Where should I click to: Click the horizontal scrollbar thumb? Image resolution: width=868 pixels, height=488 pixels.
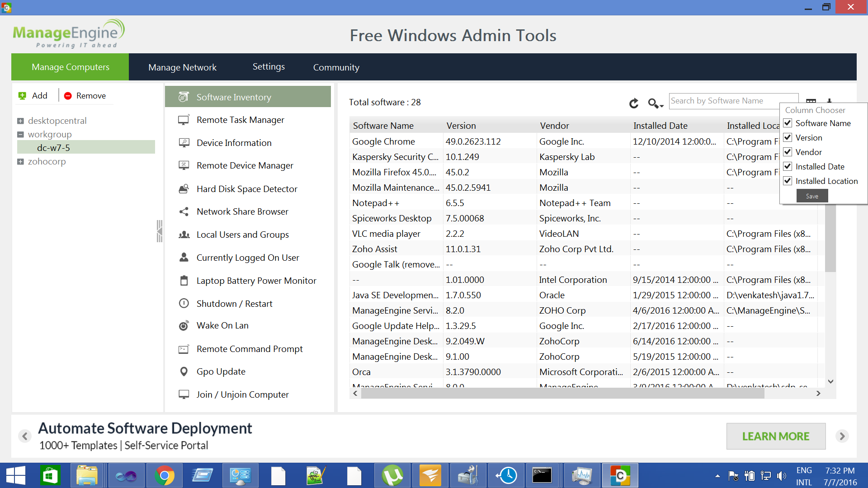coord(563,394)
